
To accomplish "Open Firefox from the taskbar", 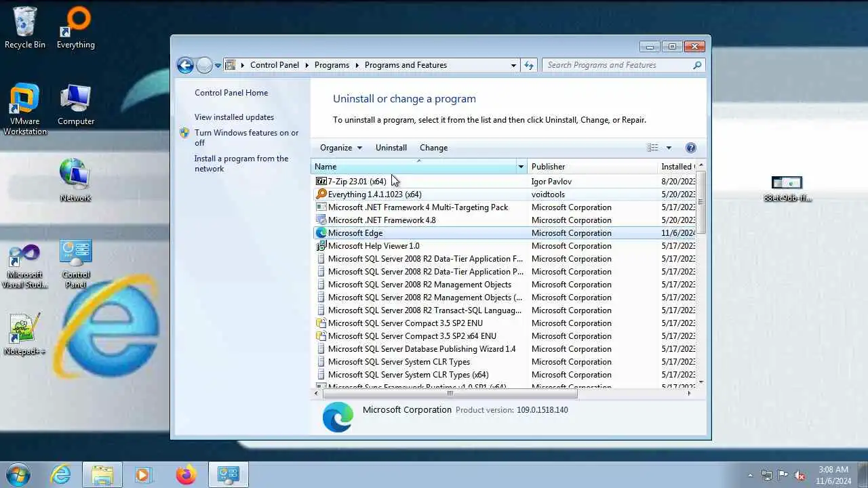I will pos(185,474).
